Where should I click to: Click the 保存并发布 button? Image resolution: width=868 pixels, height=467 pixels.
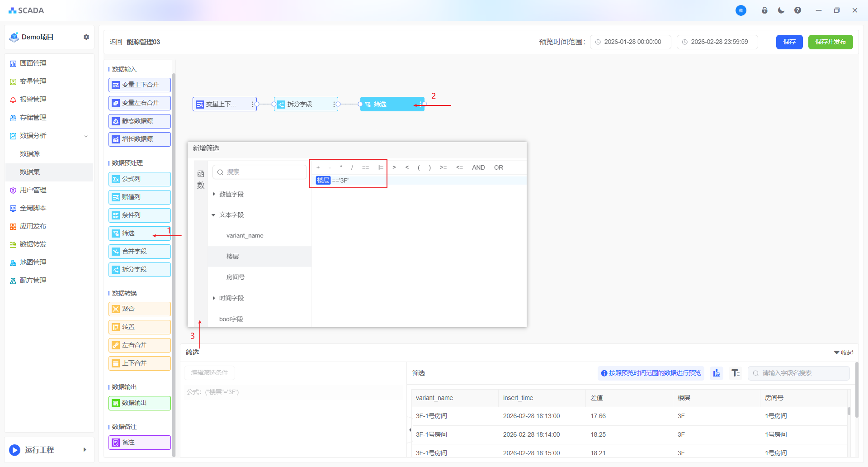[830, 42]
